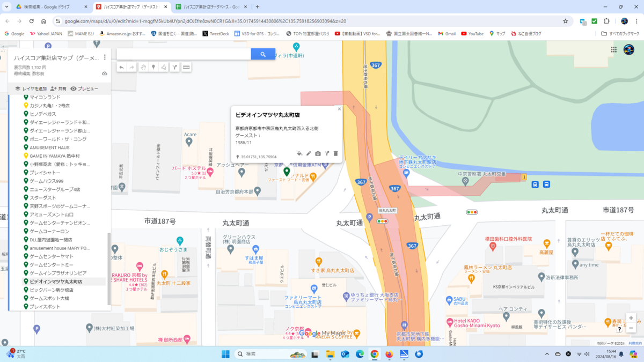Screen dimensions: 644x362
Task: Click レイヤを追加 add layer button
Action: (x=31, y=88)
